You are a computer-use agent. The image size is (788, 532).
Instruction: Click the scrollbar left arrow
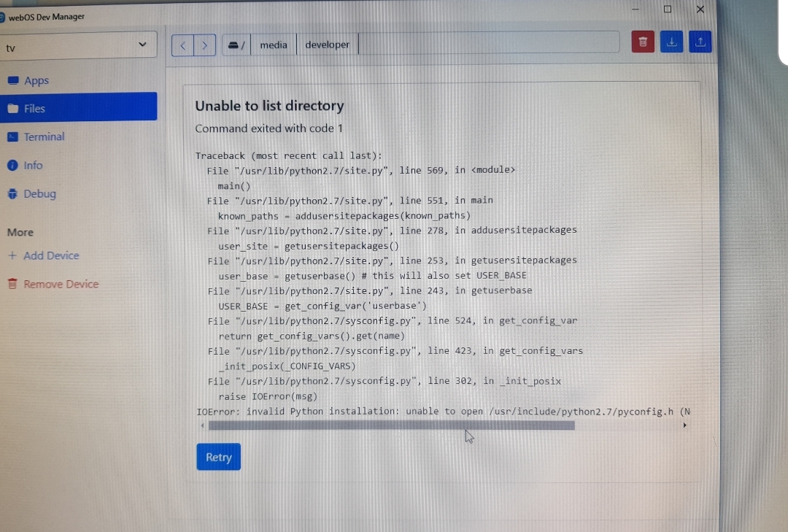(202, 425)
